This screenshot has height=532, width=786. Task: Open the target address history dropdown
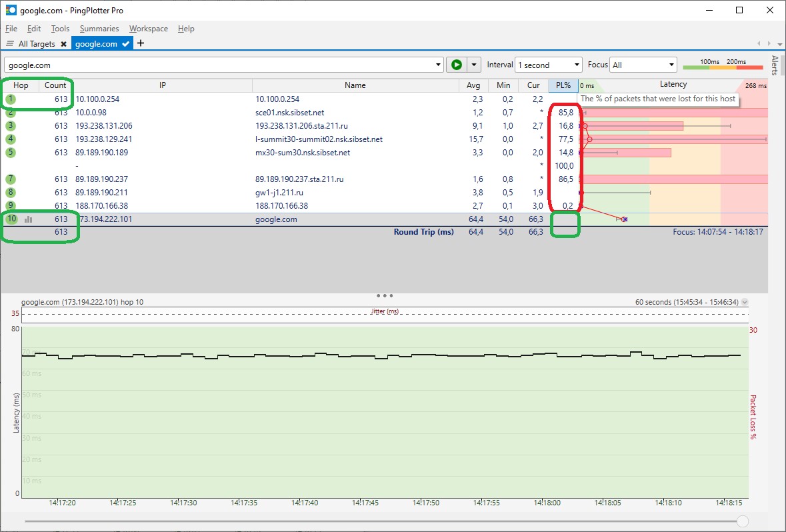tap(438, 65)
